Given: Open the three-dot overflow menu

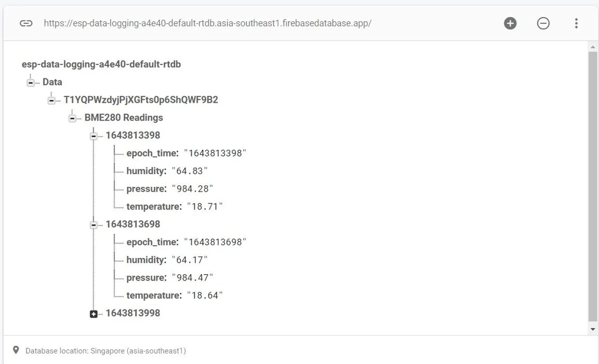Looking at the screenshot, I should pos(576,23).
